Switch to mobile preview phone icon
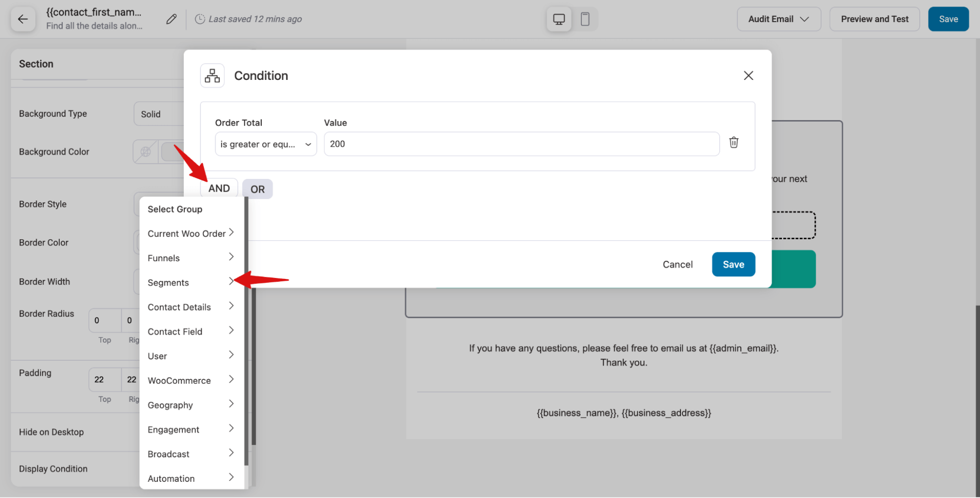This screenshot has width=980, height=498. tap(585, 19)
